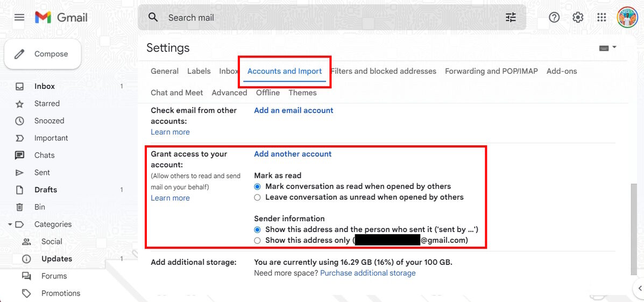644x302 pixels.
Task: Open the Snoozed clock icon
Action: [x=20, y=121]
